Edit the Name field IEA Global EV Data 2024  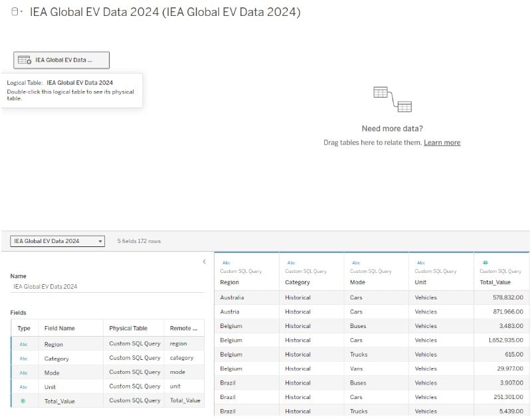coord(107,287)
